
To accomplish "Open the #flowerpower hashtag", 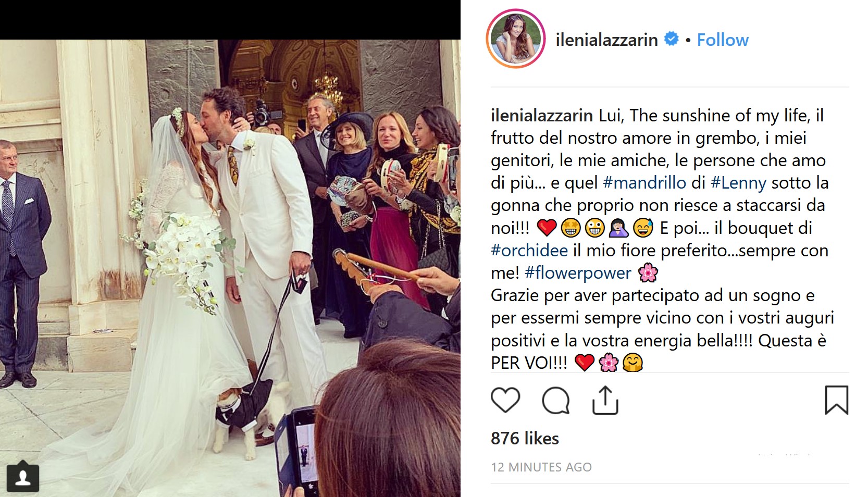I will (x=578, y=273).
